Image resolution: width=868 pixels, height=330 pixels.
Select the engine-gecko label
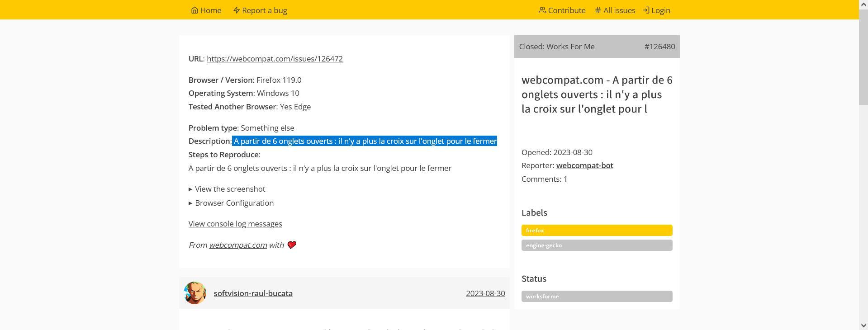[x=597, y=245]
